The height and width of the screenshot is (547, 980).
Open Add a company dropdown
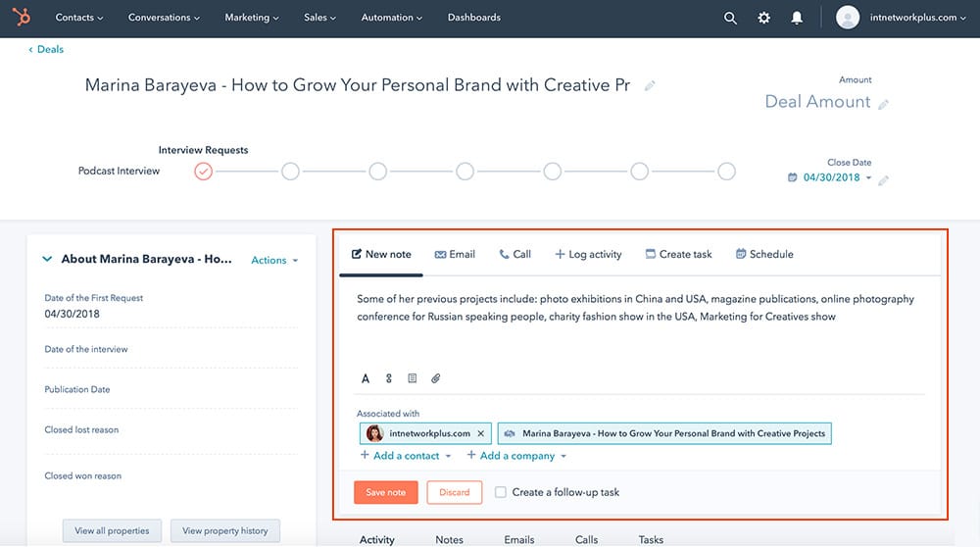point(516,456)
